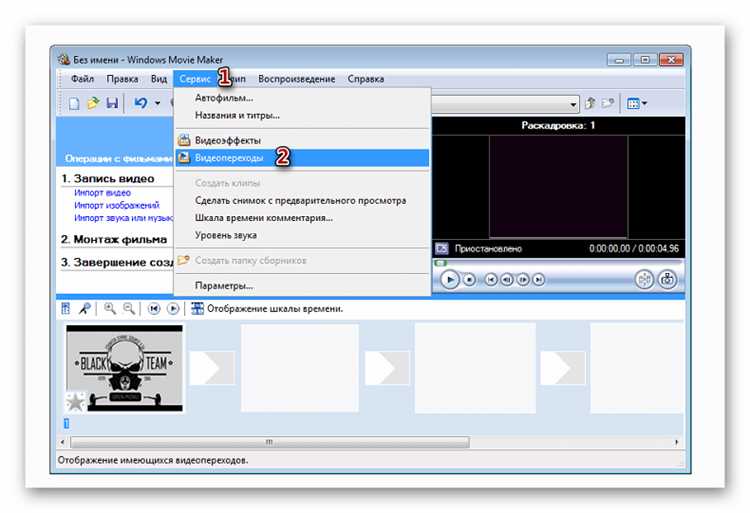Click the Zoom Out magnifier icon
The image size is (750, 513).
coord(129,309)
